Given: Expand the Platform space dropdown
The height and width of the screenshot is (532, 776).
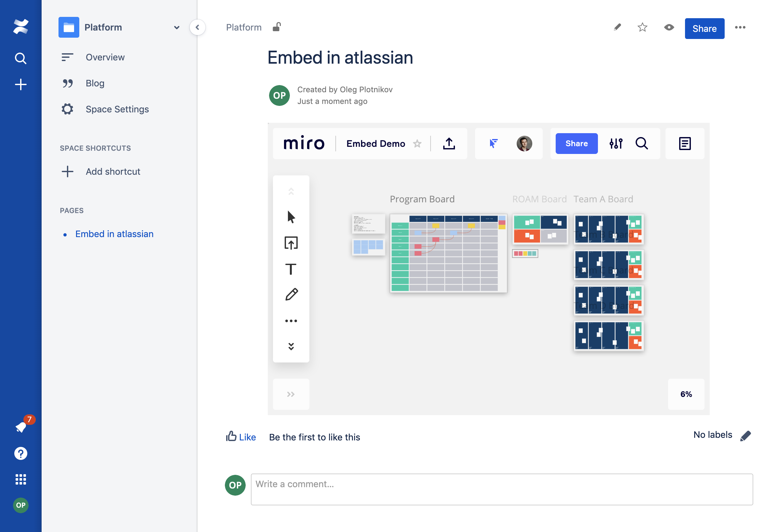Looking at the screenshot, I should (x=177, y=28).
